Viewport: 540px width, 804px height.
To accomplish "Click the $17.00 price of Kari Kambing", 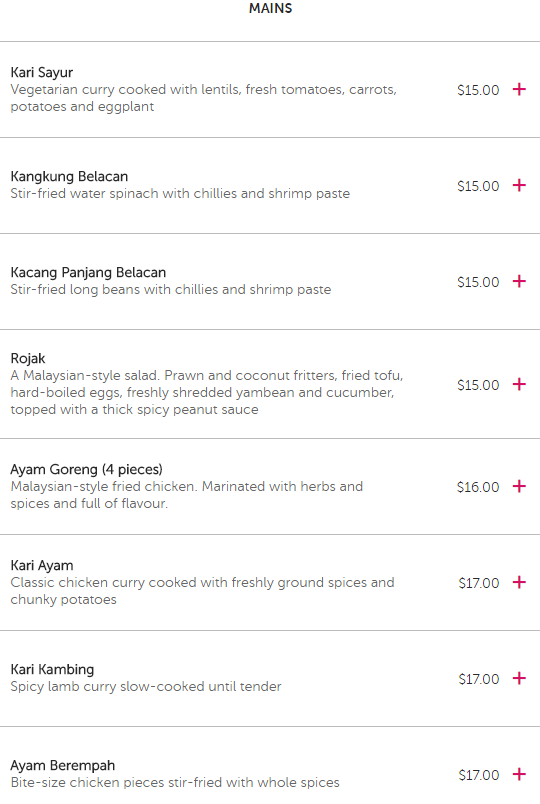I will (478, 679).
